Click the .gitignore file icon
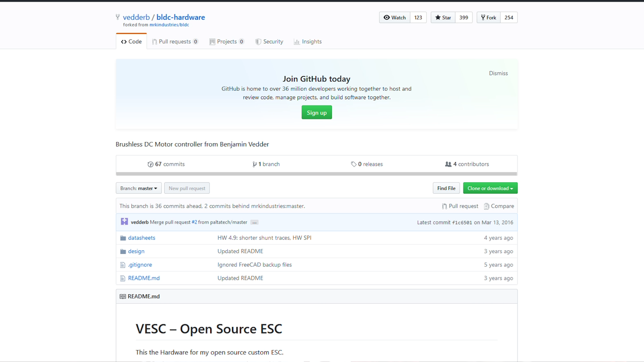The width and height of the screenshot is (644, 362). [x=123, y=265]
